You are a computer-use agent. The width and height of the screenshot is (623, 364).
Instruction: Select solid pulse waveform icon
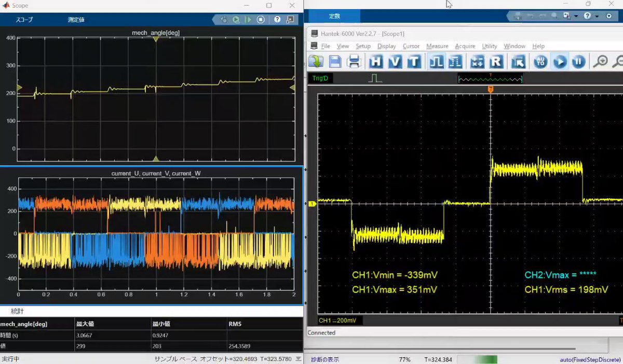437,62
